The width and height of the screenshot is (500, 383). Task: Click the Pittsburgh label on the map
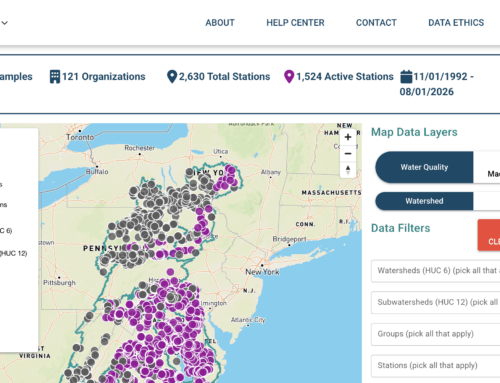(59, 283)
